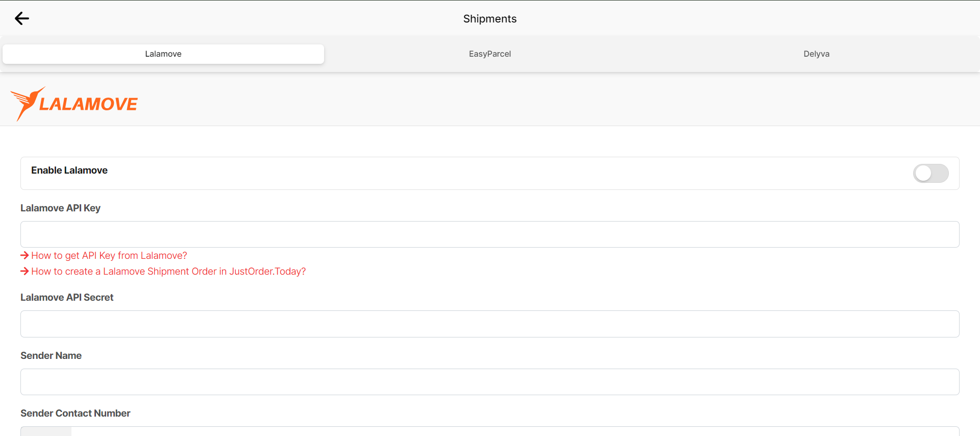Select the Lalamove tab

(x=163, y=54)
